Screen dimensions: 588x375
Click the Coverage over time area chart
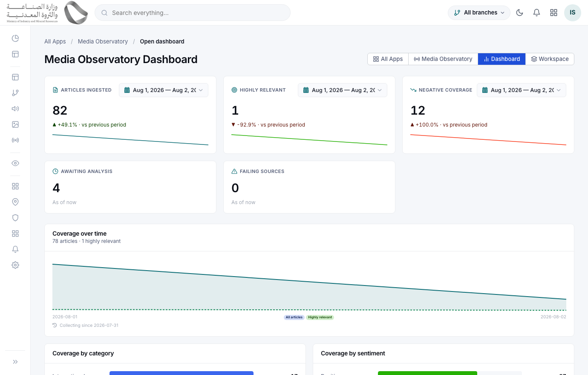(309, 287)
